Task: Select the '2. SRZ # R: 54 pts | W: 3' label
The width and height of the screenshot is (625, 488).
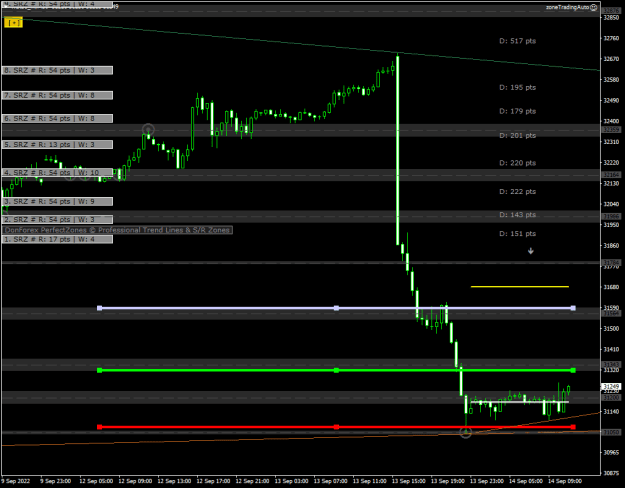Action: pyautogui.click(x=57, y=219)
